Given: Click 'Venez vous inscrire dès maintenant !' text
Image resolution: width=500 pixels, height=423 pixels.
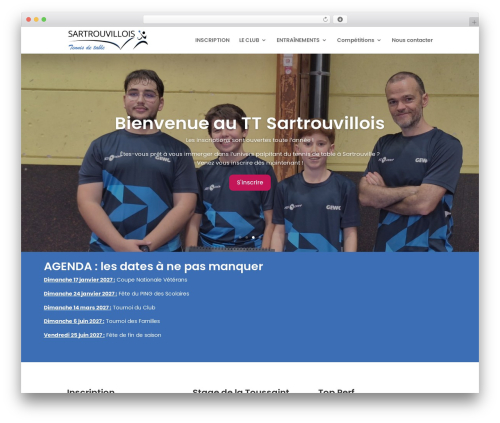Looking at the screenshot, I should (x=250, y=163).
